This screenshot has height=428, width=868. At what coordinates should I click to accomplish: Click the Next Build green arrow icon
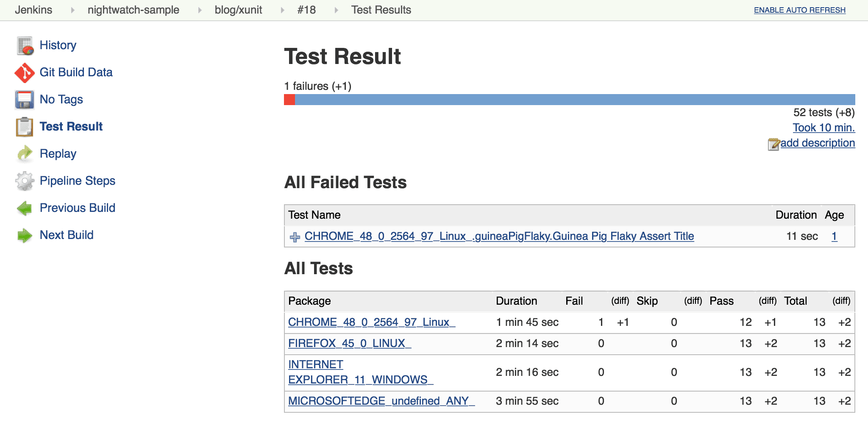tap(24, 235)
